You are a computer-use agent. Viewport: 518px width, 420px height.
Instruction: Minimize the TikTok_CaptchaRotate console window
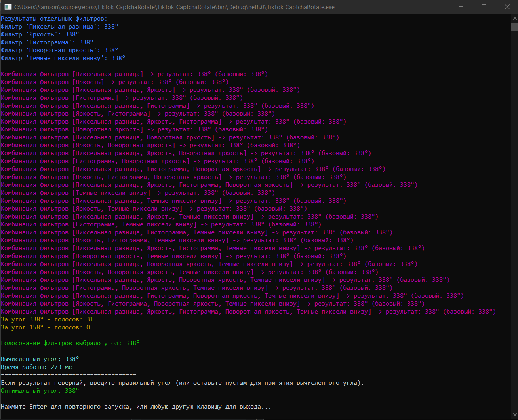461,7
